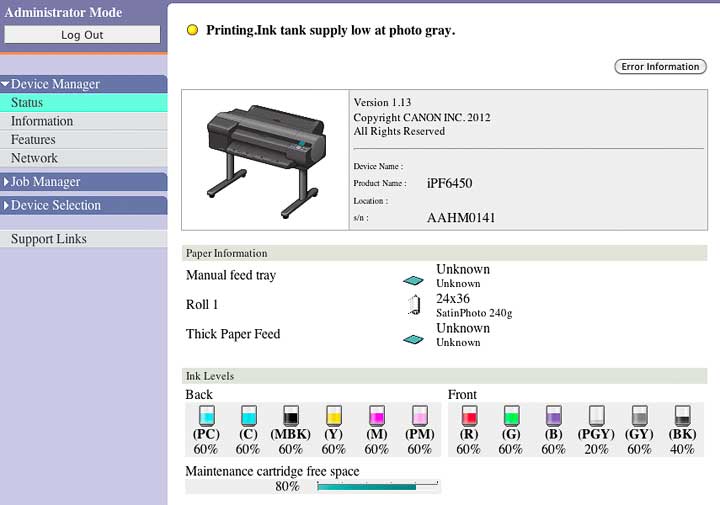
Task: Open the Information page
Action: [x=83, y=121]
